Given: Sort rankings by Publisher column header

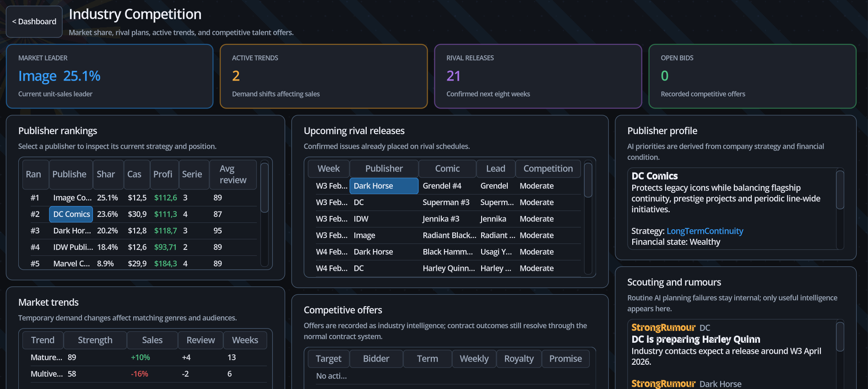Looking at the screenshot, I should tap(71, 174).
